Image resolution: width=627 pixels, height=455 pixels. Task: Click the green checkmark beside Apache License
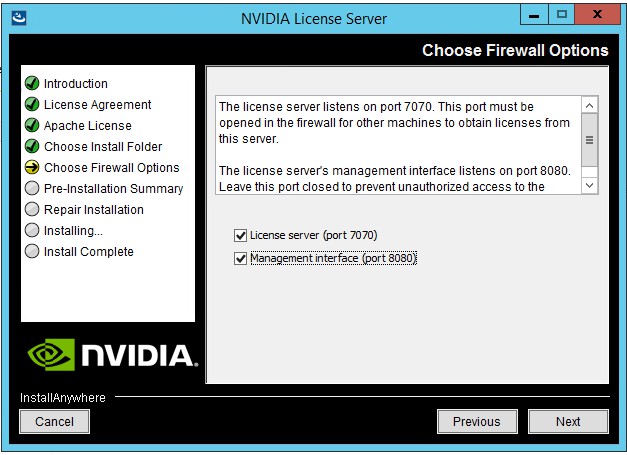[x=32, y=126]
